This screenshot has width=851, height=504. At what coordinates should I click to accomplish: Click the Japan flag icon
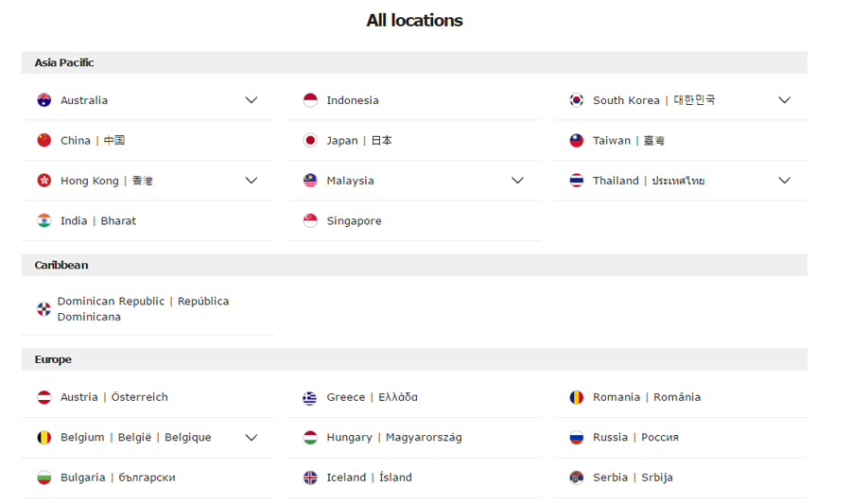[x=310, y=141]
